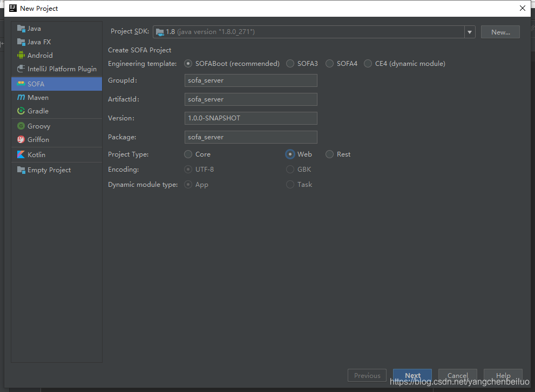Select Java FX project type
This screenshot has height=392, width=535.
(57, 42)
